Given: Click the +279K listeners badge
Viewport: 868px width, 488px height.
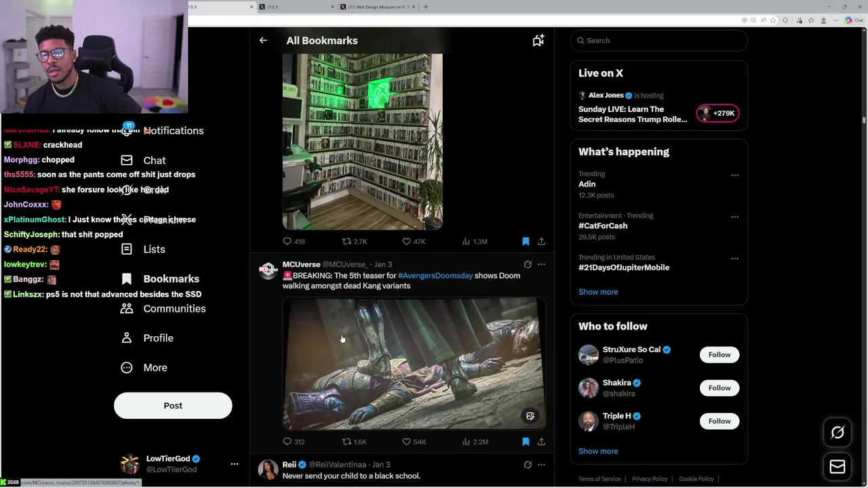Looking at the screenshot, I should click(717, 113).
